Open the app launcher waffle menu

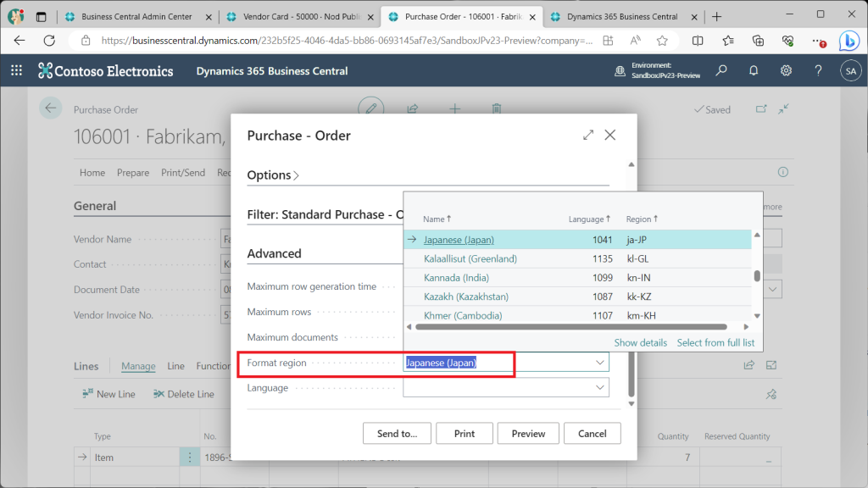click(17, 70)
